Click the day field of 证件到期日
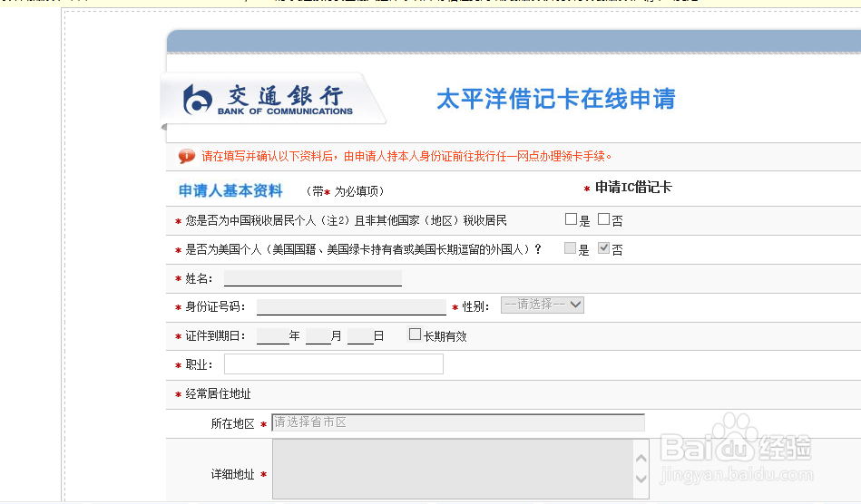Image resolution: width=861 pixels, height=504 pixels. point(361,335)
